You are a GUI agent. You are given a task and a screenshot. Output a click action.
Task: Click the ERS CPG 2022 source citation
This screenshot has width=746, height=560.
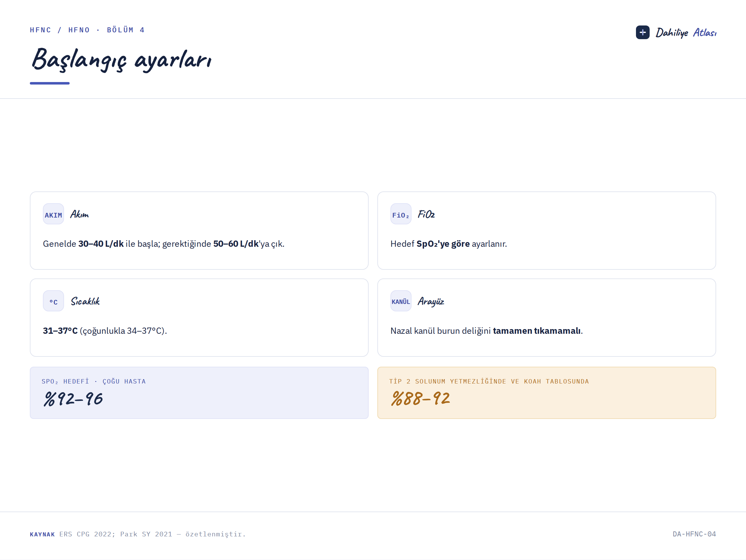coord(152,534)
